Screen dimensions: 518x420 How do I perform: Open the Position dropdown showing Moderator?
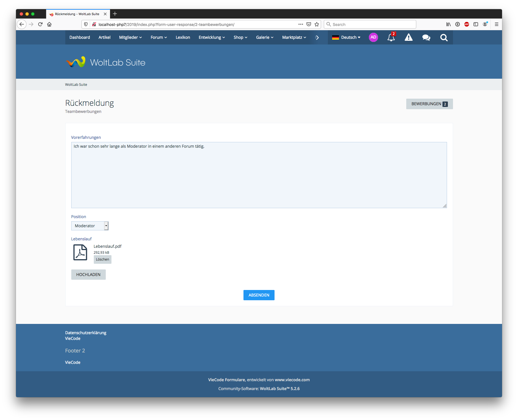(x=90, y=226)
